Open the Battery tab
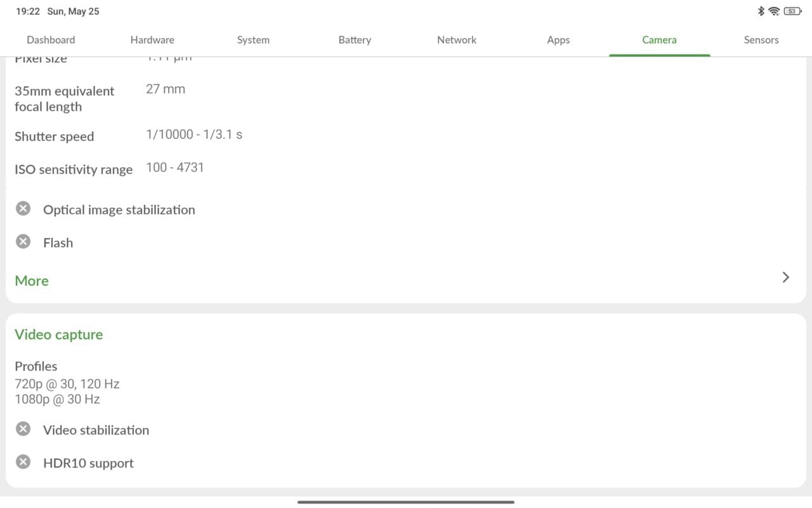This screenshot has width=812, height=508. [x=355, y=39]
